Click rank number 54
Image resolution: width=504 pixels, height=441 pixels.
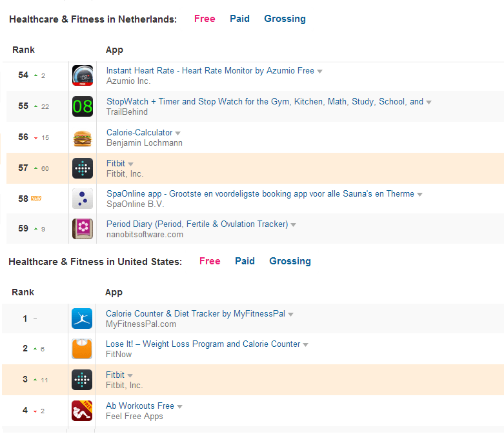point(23,75)
